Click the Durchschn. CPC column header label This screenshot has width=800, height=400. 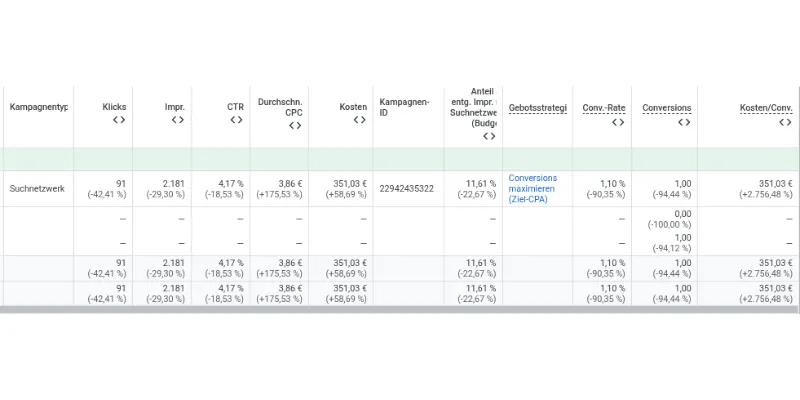280,107
